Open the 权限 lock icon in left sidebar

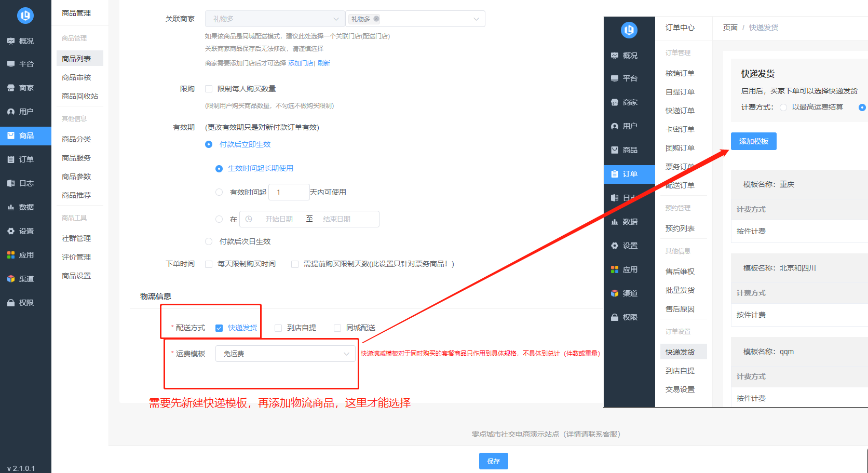tap(11, 303)
